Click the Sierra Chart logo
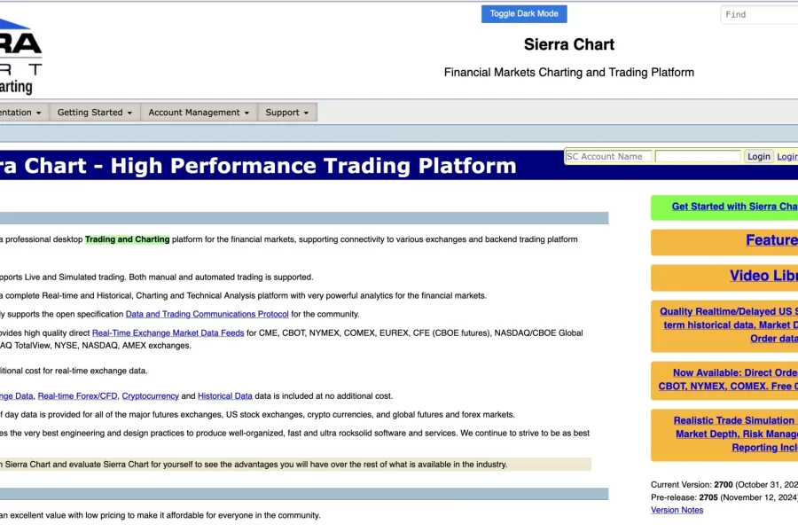The image size is (798, 532). [21, 56]
